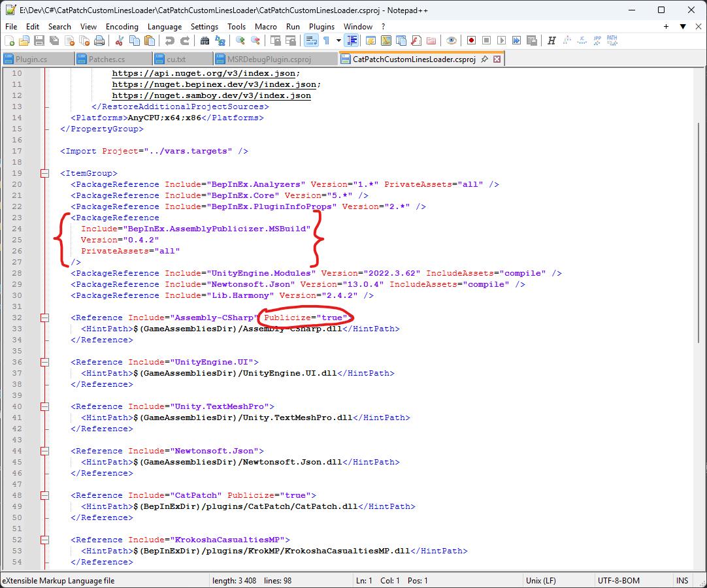
Task: Start macro recording
Action: (471, 41)
